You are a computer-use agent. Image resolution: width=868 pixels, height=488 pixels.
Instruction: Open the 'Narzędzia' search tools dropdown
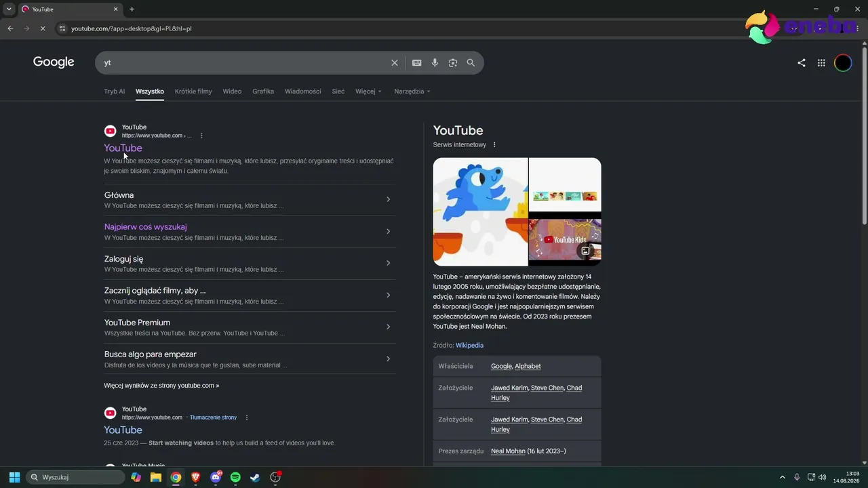412,91
